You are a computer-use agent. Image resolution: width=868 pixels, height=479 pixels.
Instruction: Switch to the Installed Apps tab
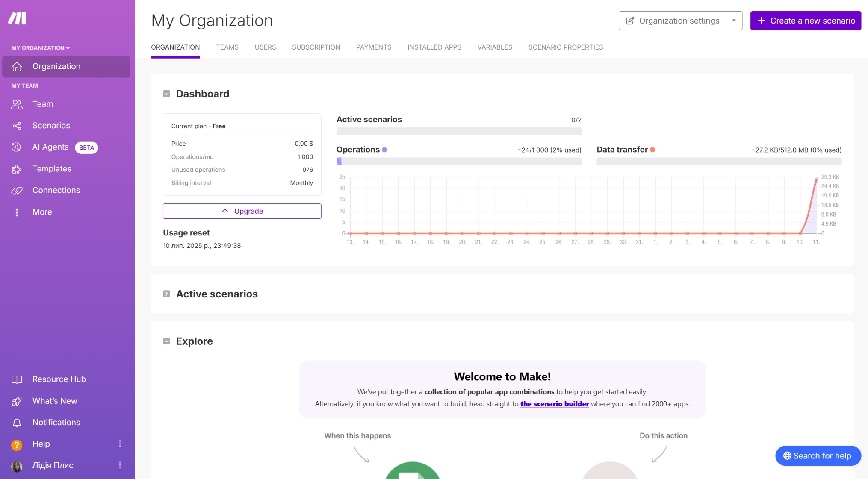434,47
